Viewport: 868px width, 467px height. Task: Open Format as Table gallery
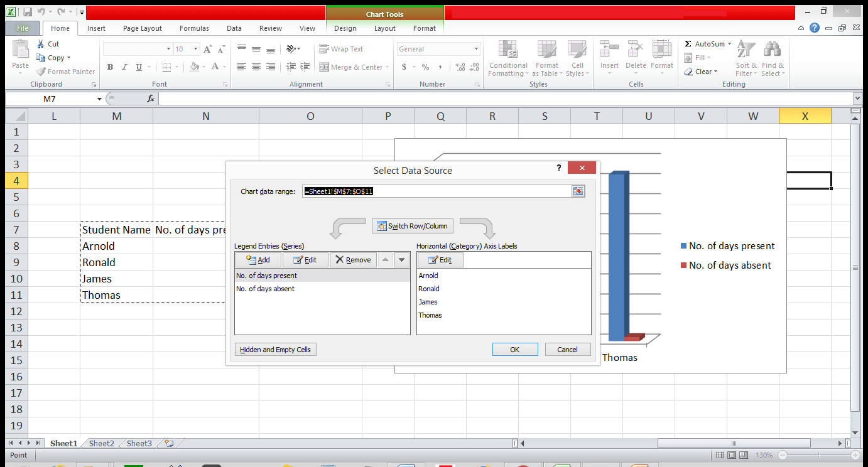coord(546,59)
